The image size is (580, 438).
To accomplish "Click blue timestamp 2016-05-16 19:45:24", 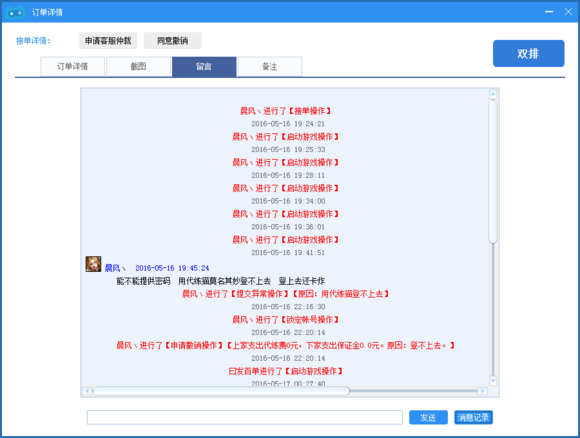I will click(x=172, y=268).
